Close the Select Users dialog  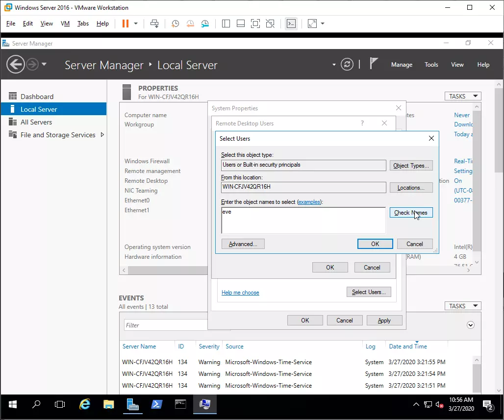[431, 138]
